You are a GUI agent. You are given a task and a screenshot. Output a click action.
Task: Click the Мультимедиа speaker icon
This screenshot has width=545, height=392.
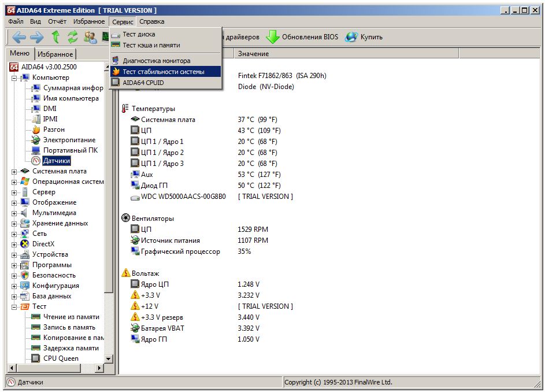(x=24, y=213)
